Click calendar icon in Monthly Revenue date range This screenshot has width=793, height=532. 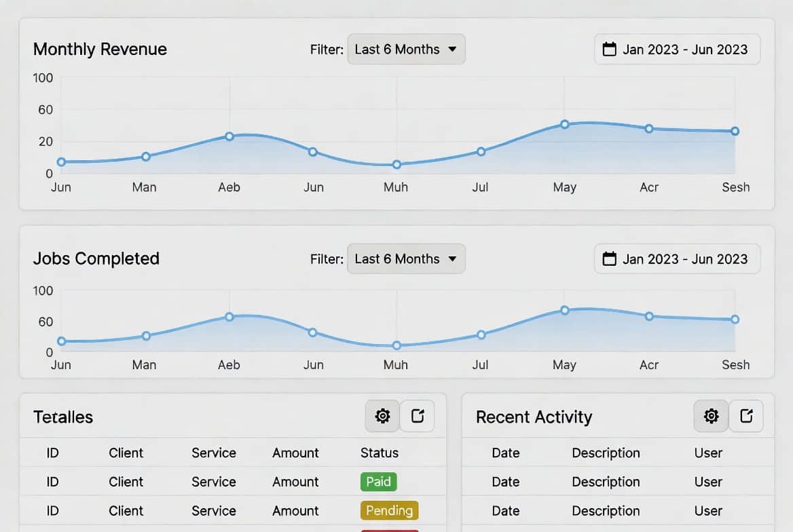(610, 49)
